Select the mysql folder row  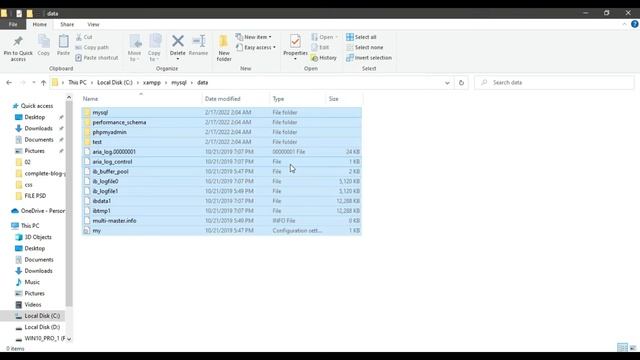(222, 112)
